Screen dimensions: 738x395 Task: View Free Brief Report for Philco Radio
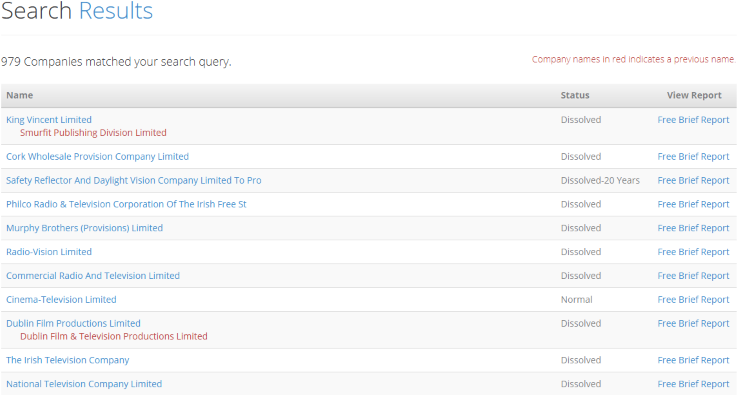693,204
